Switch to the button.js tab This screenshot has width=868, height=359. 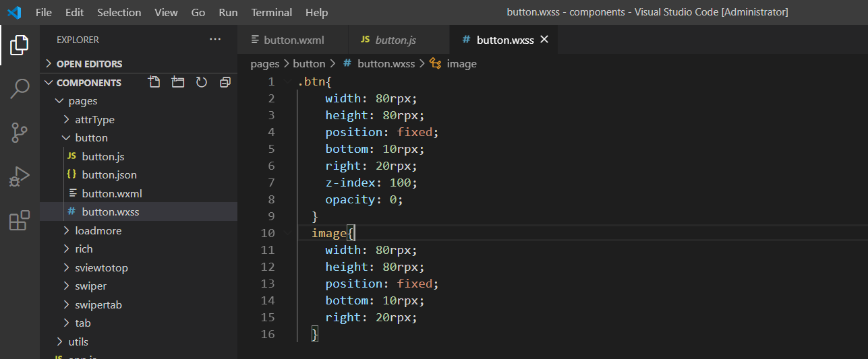[x=399, y=40]
